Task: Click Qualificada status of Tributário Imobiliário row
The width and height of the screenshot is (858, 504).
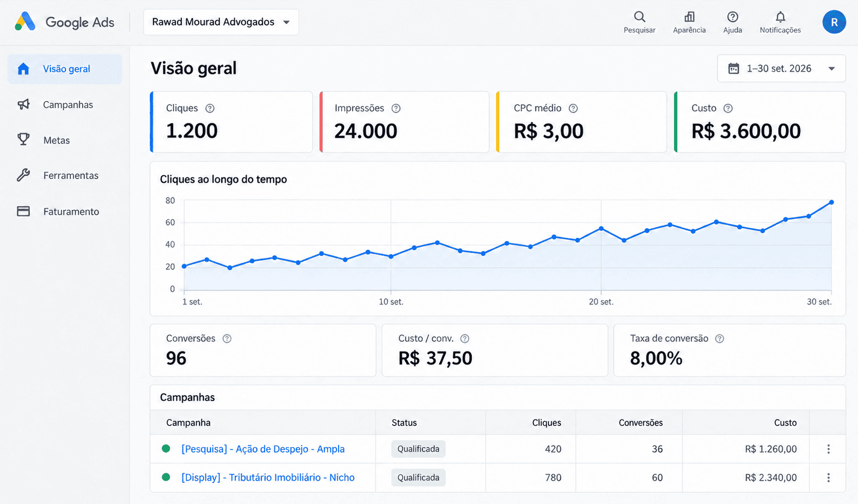Action: 418,478
